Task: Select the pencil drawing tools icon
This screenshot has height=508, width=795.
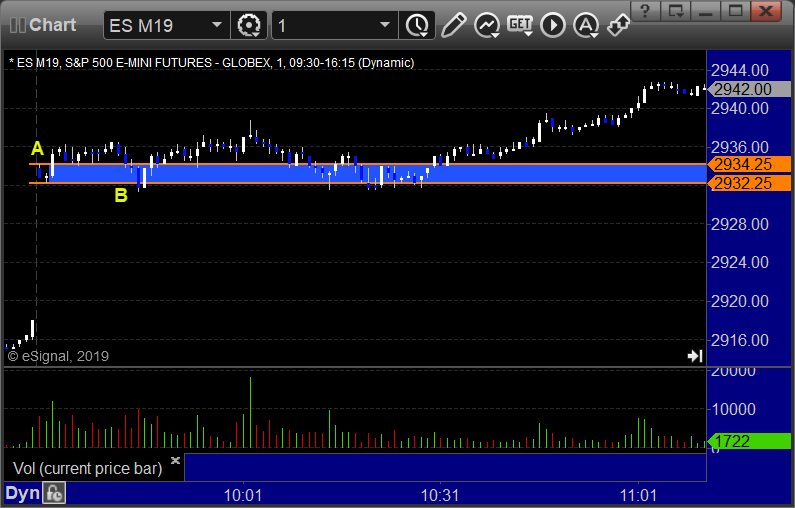Action: [453, 25]
